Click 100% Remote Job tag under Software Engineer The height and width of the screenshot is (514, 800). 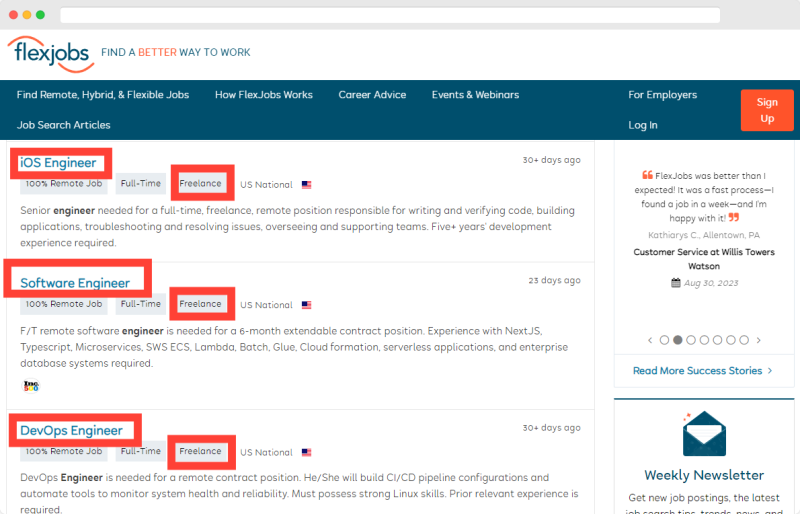pos(64,304)
